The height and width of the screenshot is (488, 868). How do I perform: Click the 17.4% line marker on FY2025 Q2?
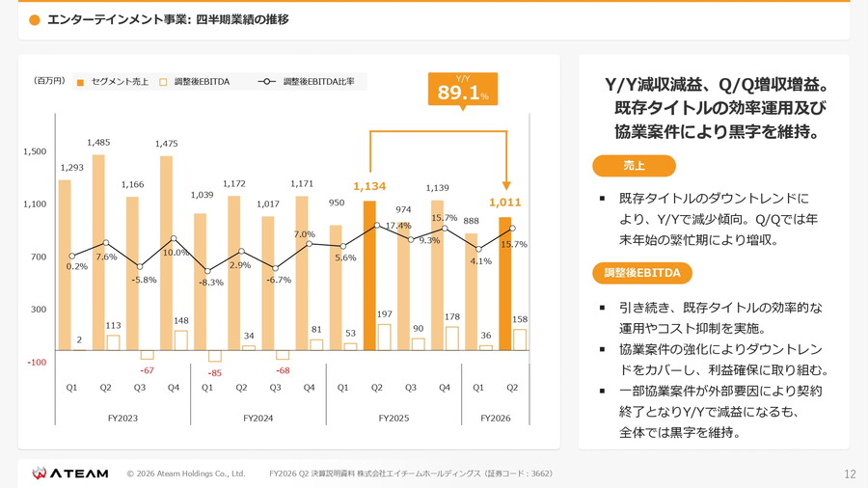pos(377,226)
